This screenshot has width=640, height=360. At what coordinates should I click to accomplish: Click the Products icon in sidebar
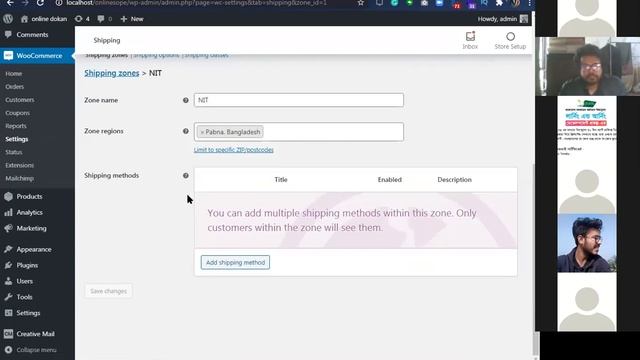pos(8,197)
